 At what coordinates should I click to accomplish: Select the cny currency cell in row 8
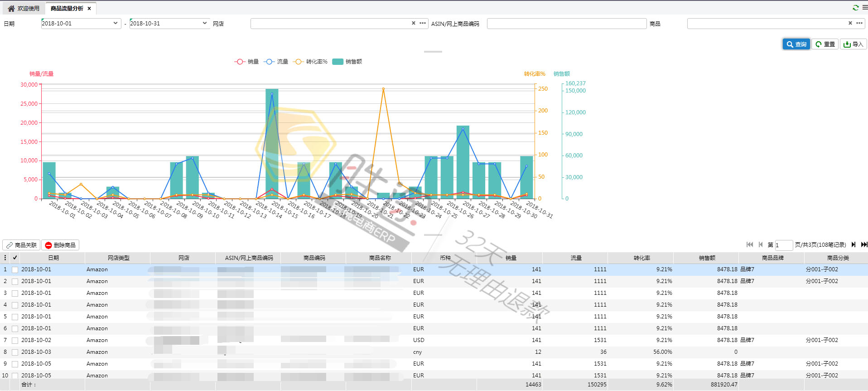click(x=444, y=352)
